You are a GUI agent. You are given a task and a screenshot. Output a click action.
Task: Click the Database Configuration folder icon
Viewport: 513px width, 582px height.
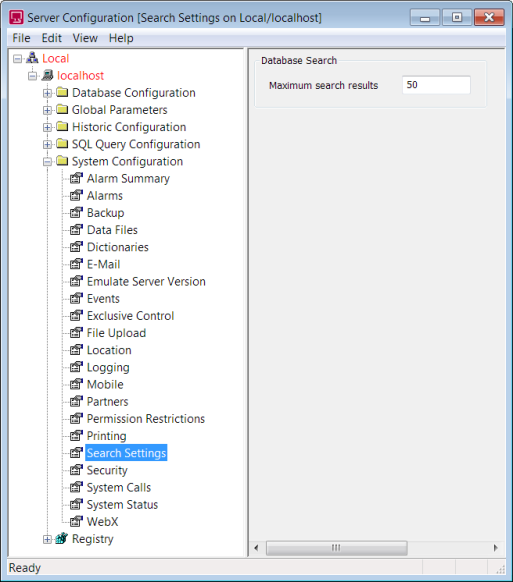click(x=62, y=92)
